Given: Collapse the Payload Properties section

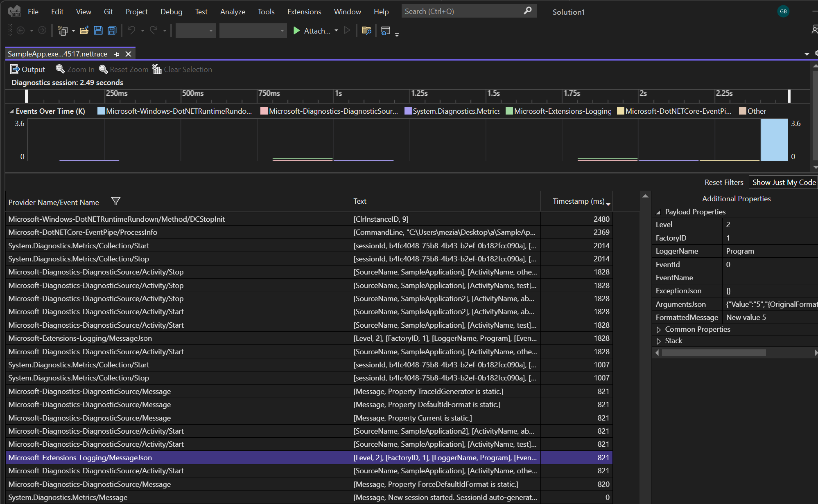Looking at the screenshot, I should click(x=658, y=212).
